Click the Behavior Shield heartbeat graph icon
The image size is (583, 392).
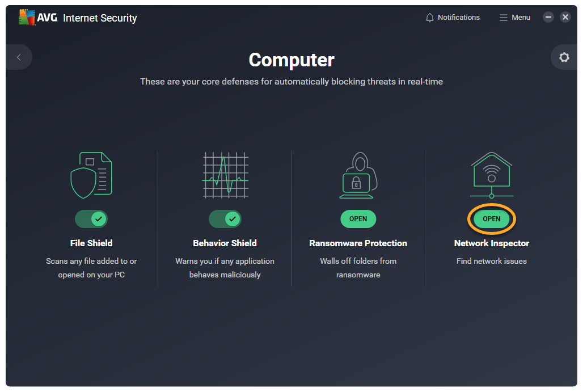225,175
